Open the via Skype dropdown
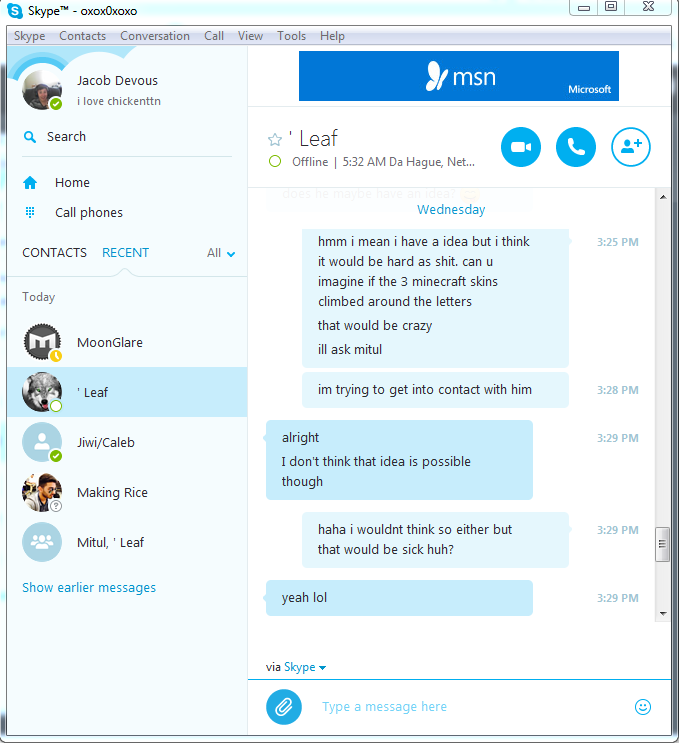Screen dimensions: 679x743 click(x=304, y=667)
